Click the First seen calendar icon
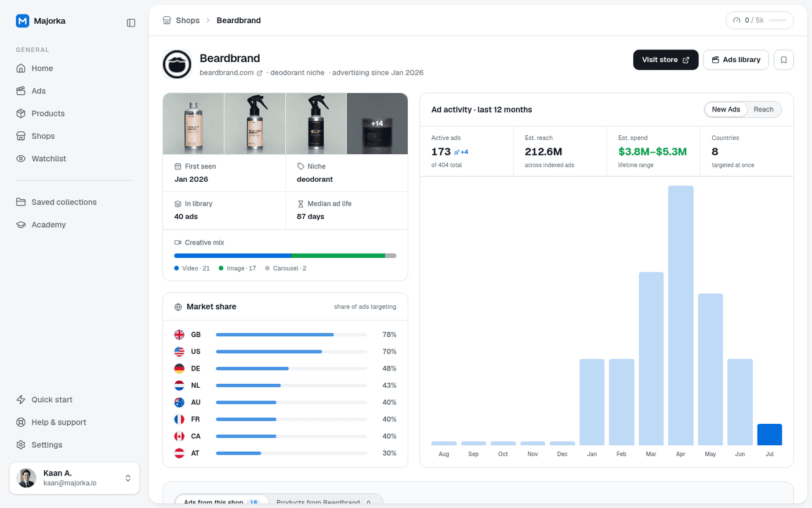Screen dimensions: 812x508 (178, 166)
